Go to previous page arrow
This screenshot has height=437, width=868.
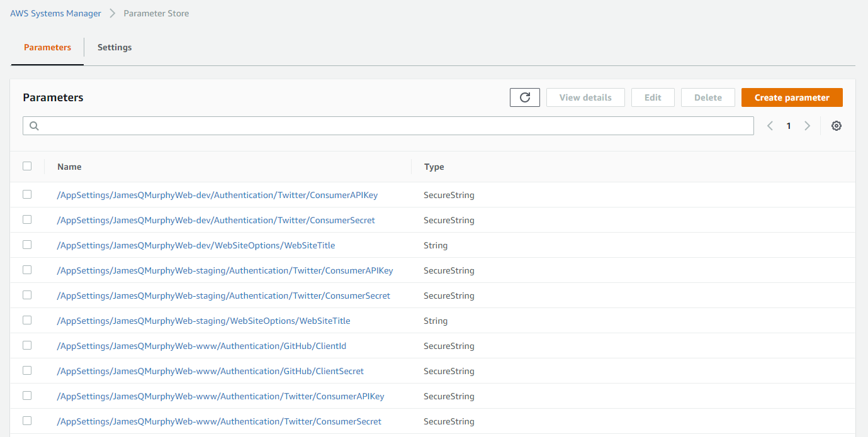pos(770,126)
